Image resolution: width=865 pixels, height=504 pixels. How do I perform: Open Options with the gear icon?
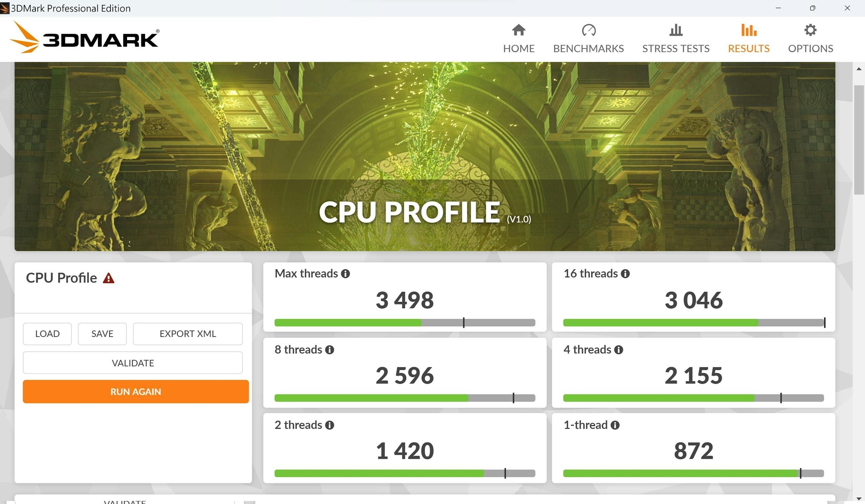[810, 30]
